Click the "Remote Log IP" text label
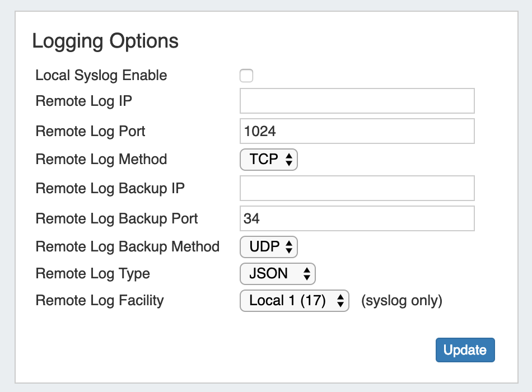The image size is (532, 392). (84, 101)
